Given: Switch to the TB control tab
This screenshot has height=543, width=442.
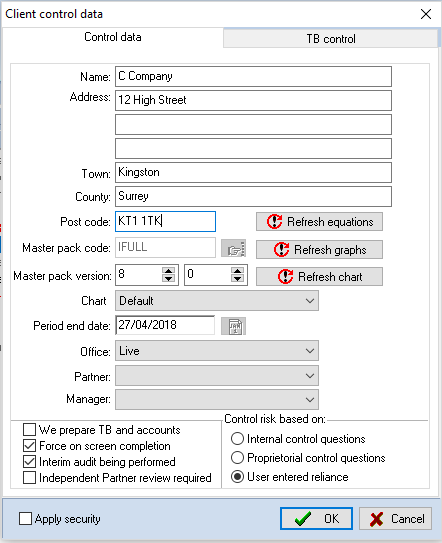Looking at the screenshot, I should tap(330, 38).
